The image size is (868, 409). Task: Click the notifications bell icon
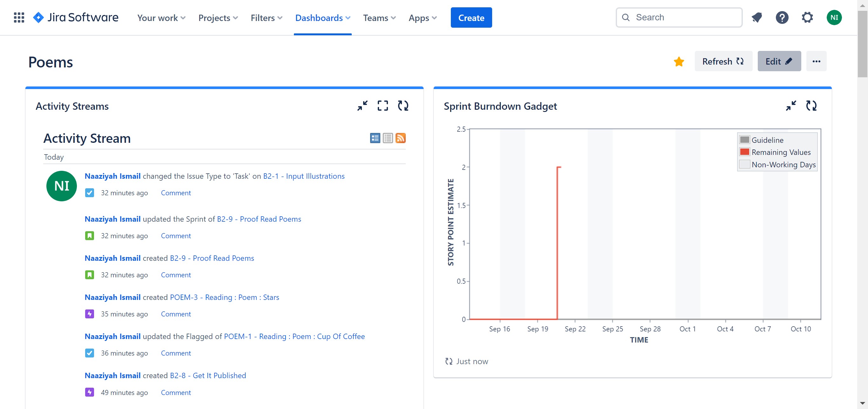[757, 17]
